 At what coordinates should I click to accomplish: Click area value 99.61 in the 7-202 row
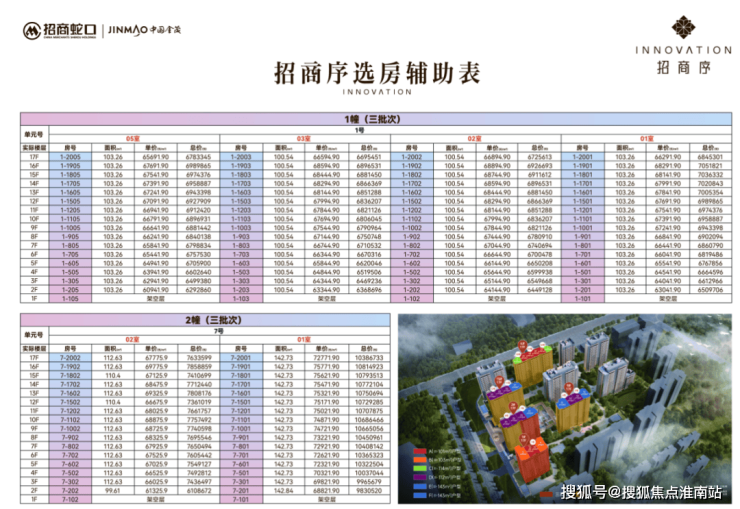(113, 491)
